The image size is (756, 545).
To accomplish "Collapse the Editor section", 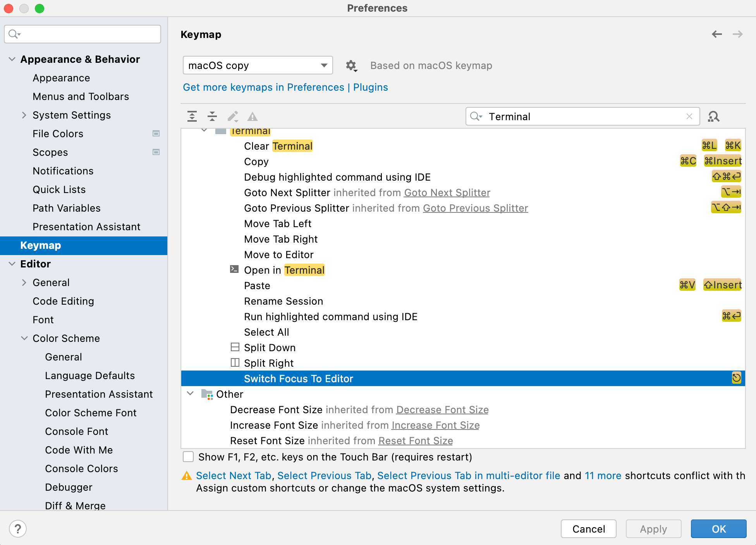I will [x=12, y=264].
